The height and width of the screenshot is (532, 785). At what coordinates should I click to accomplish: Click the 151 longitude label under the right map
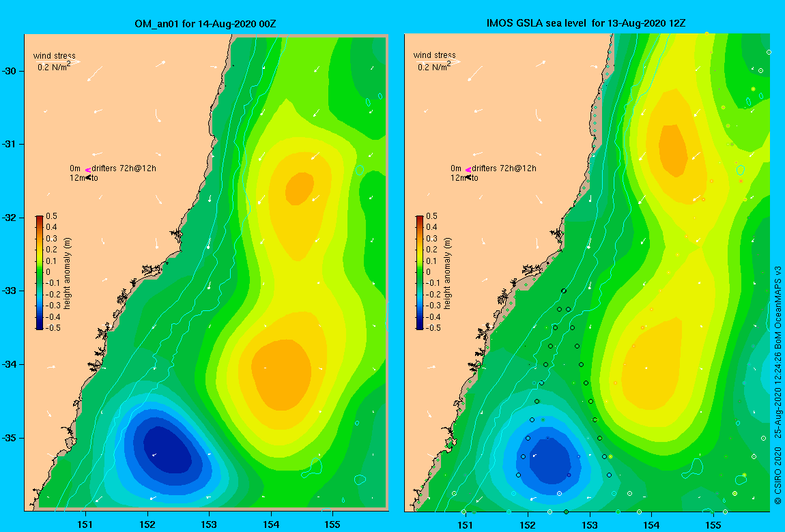tap(466, 525)
